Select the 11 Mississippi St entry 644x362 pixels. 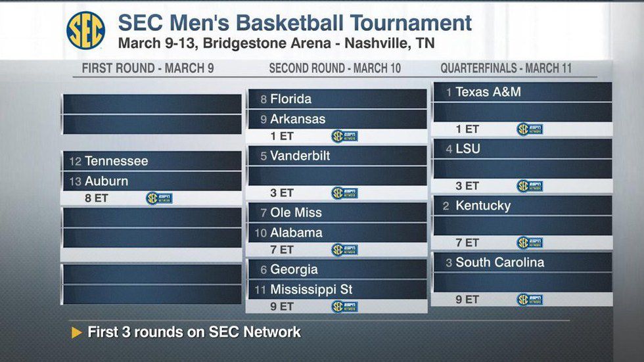click(x=336, y=289)
